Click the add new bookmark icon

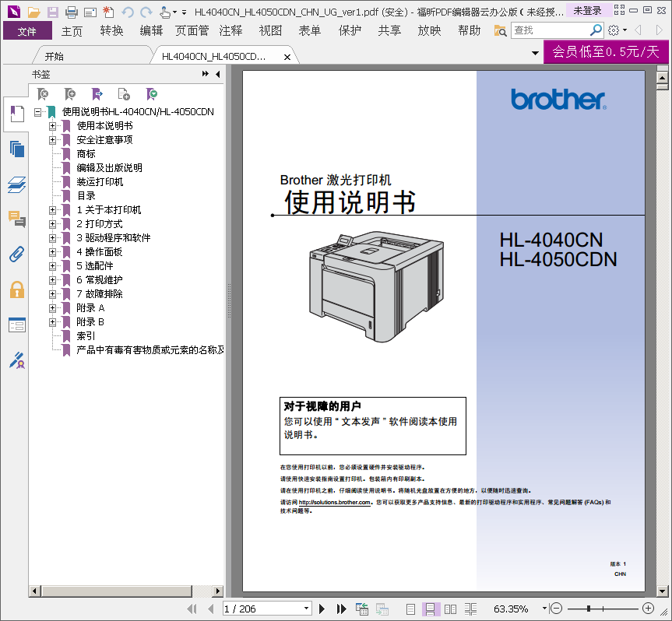click(70, 94)
